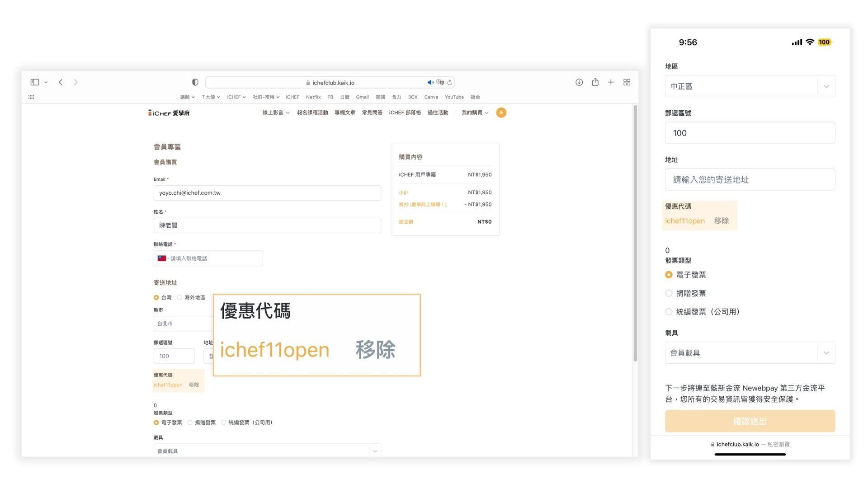Click the browser back arrow
The image size is (868, 488).
[61, 82]
